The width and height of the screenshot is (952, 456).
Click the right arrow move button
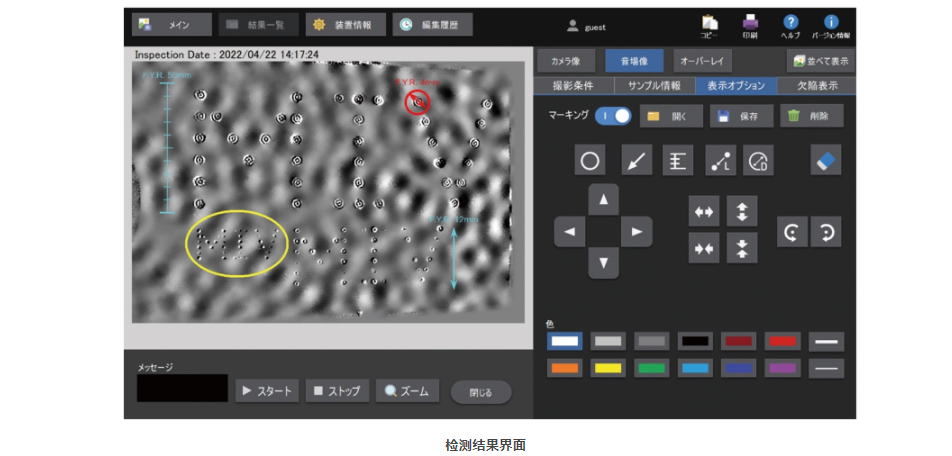(637, 231)
